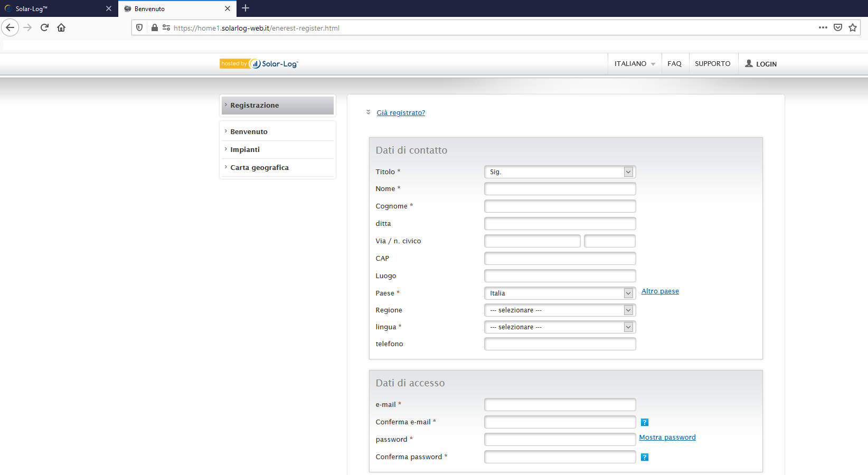Viewport: 868px width, 475px height.
Task: Click the Solar-Log logo
Action: click(x=259, y=64)
